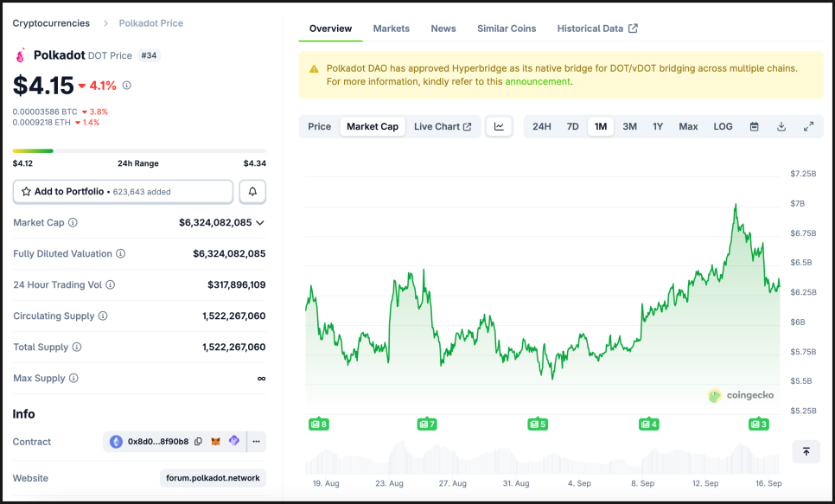This screenshot has width=835, height=504.
Task: Expand the Market Cap value chevron
Action: [260, 223]
